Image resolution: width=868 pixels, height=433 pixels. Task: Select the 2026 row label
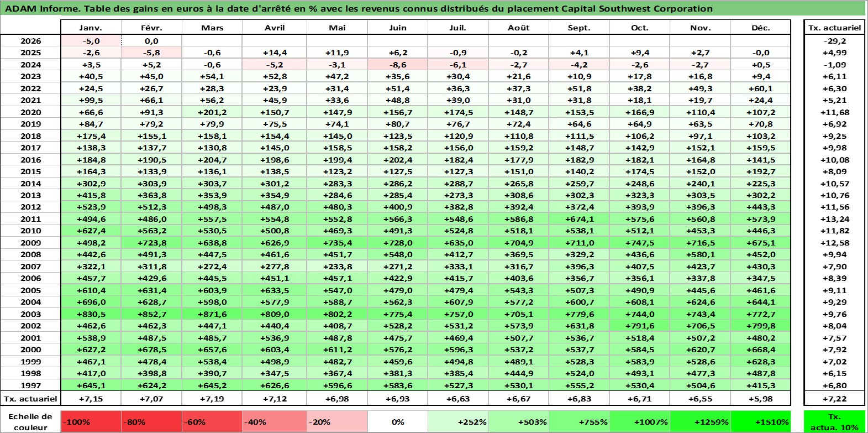click(x=30, y=41)
